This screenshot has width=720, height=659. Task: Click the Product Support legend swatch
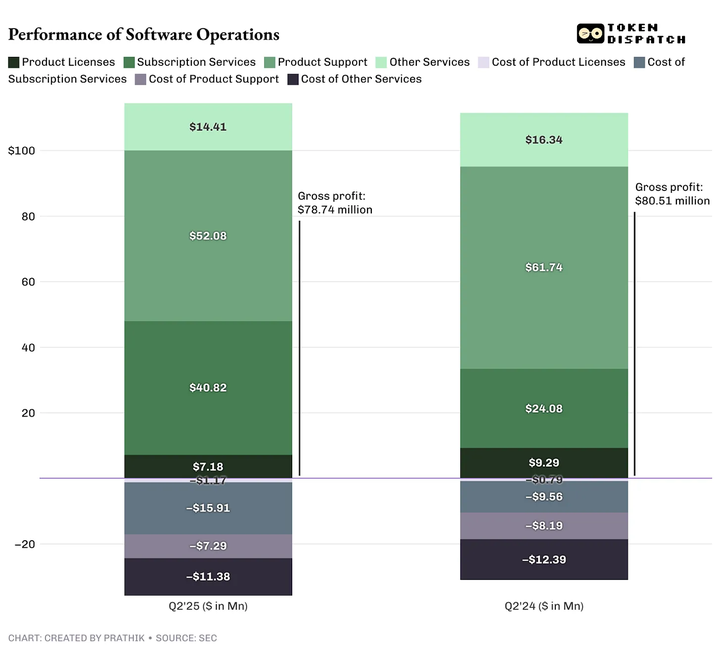pos(270,62)
